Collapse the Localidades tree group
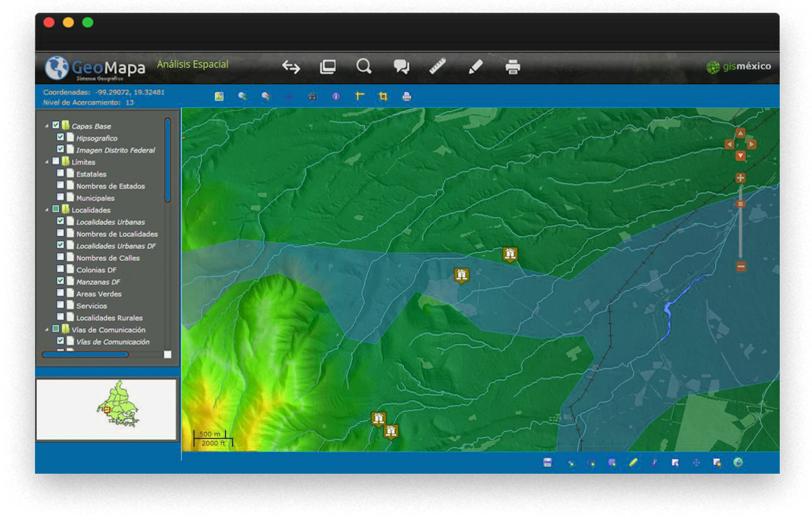 click(x=46, y=210)
